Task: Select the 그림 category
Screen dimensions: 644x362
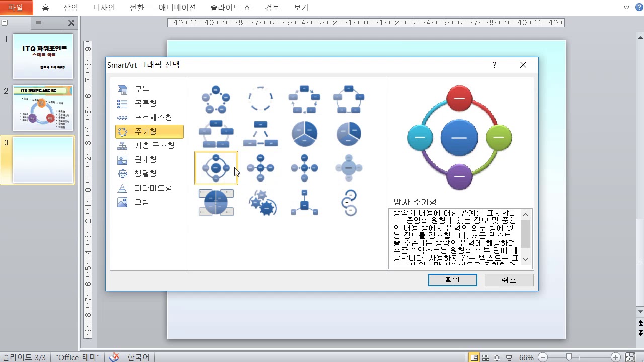Action: coord(149,202)
